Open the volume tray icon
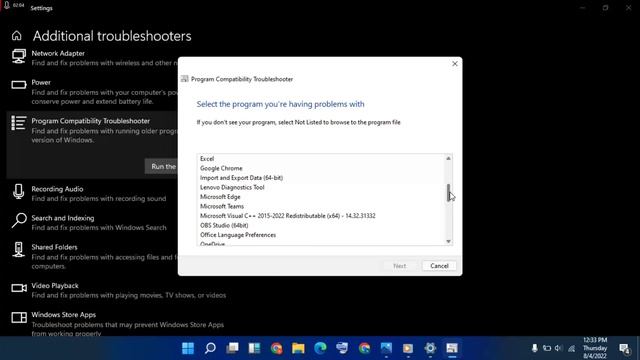Screen dimensions: 640x360 click(558, 348)
